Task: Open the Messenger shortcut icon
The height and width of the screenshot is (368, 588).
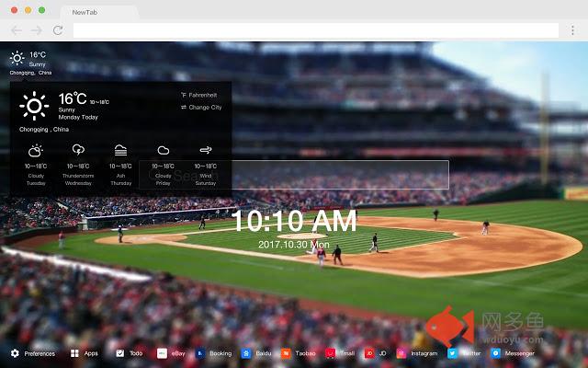Action: pos(495,353)
